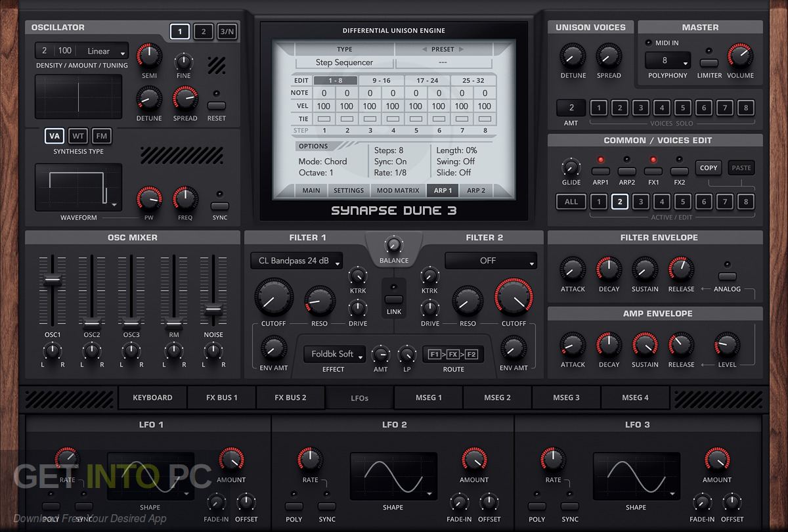Click the Filter 1 ENV AMT knob
The image size is (788, 532).
tap(273, 348)
